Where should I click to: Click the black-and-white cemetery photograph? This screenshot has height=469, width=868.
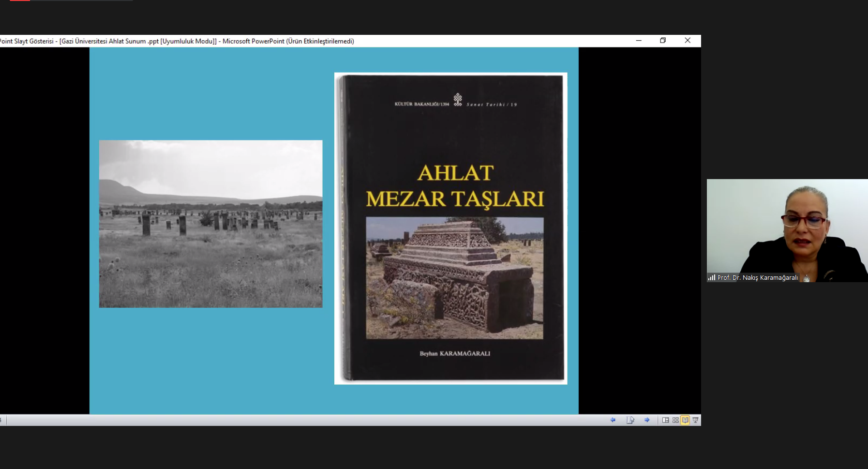pos(210,224)
